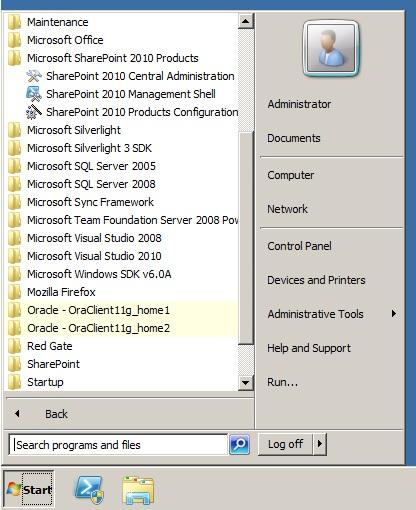Click the Start button

coord(28,489)
